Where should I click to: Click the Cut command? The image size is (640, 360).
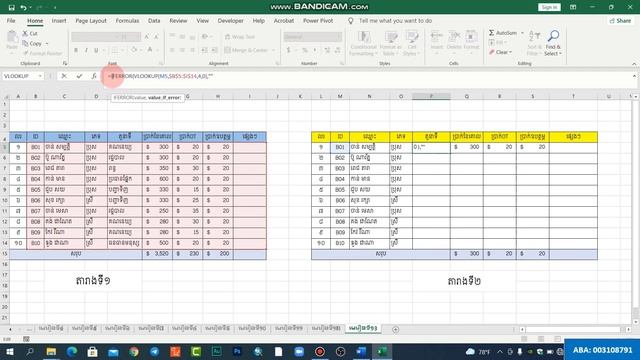[30, 33]
